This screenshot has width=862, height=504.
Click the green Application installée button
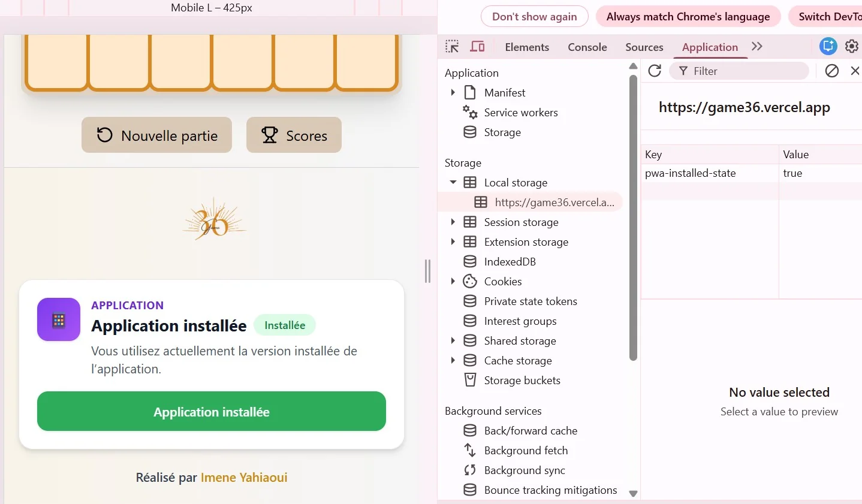(x=212, y=411)
